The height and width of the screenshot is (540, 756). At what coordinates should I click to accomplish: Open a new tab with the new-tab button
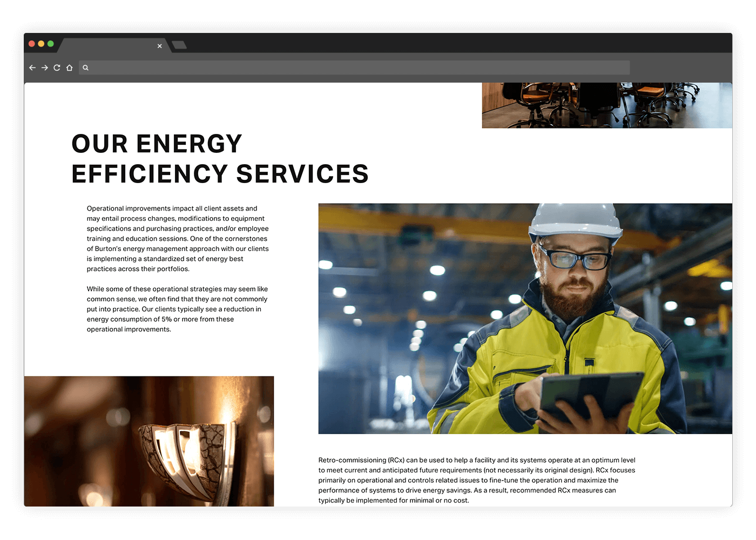(x=179, y=45)
